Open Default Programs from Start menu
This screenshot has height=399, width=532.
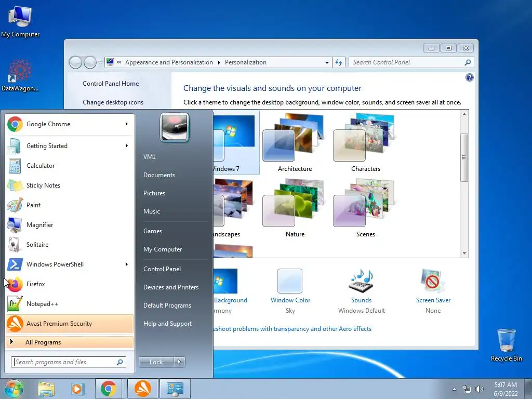[167, 305]
